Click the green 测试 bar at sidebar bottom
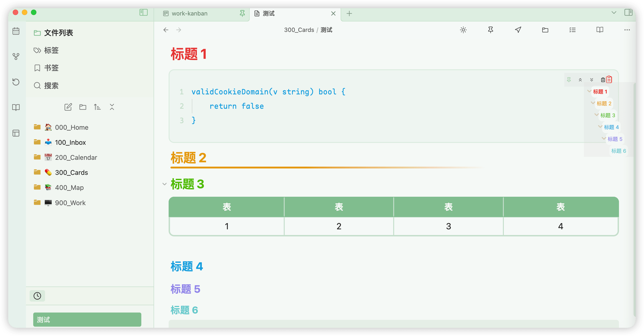The image size is (644, 336). (x=87, y=320)
